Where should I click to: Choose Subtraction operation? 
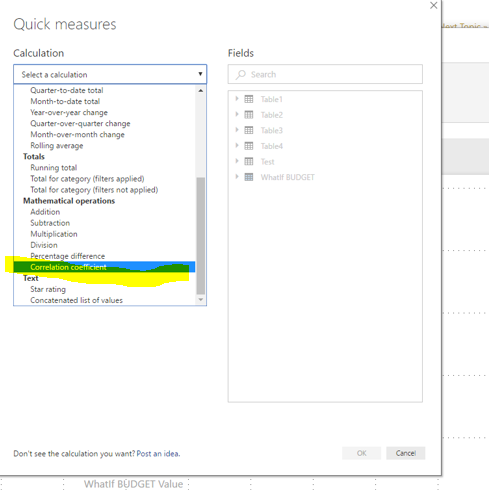click(x=50, y=223)
